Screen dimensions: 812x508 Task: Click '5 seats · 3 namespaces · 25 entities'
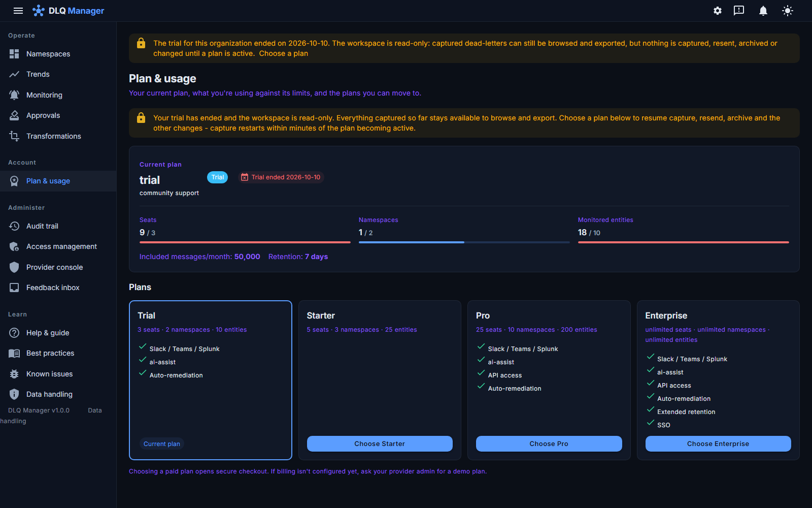[x=362, y=330]
